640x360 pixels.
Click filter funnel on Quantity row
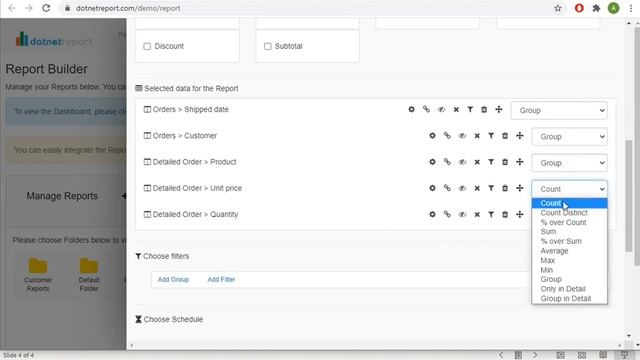click(491, 214)
